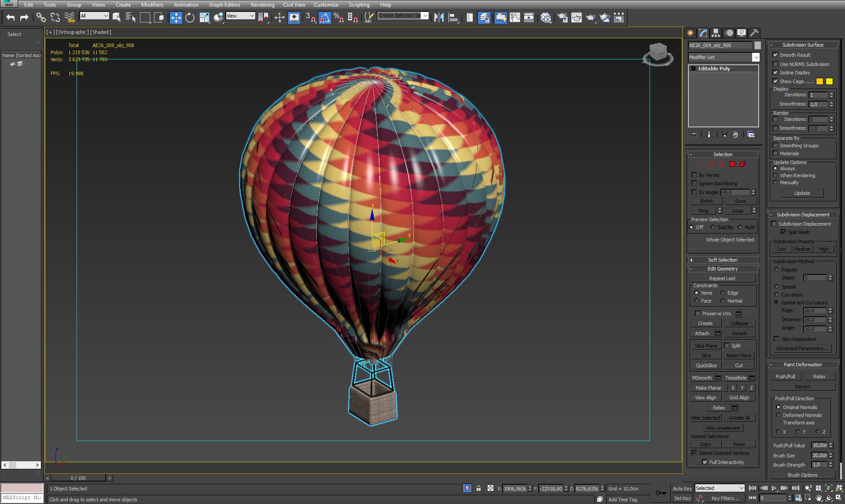Toggle the Show Cage checkbox
The width and height of the screenshot is (845, 504).
[x=775, y=81]
